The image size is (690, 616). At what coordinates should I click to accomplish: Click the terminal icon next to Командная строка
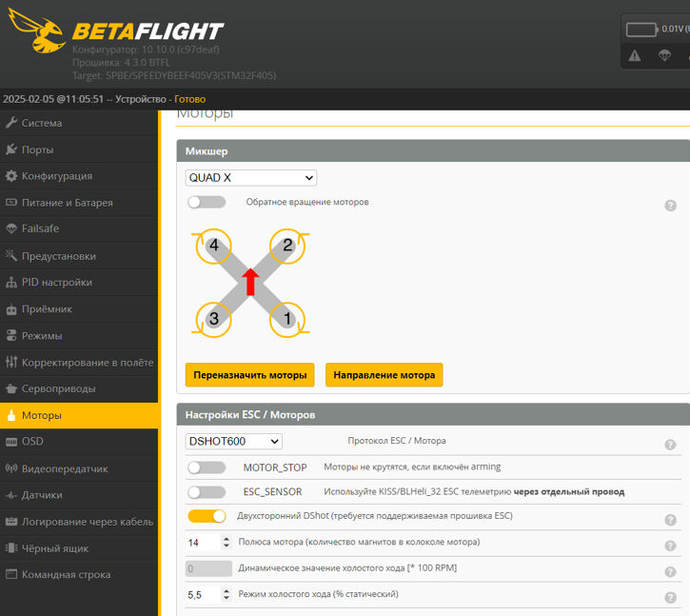[11, 574]
